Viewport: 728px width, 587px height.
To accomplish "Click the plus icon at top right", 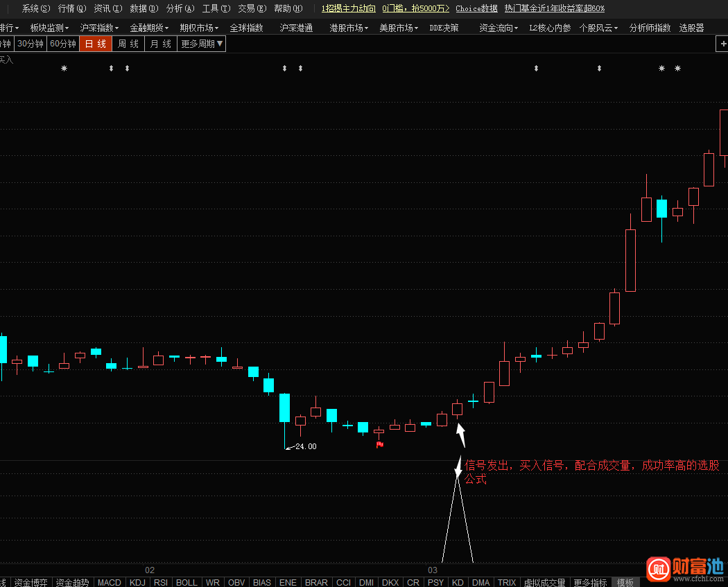I will pyautogui.click(x=722, y=44).
